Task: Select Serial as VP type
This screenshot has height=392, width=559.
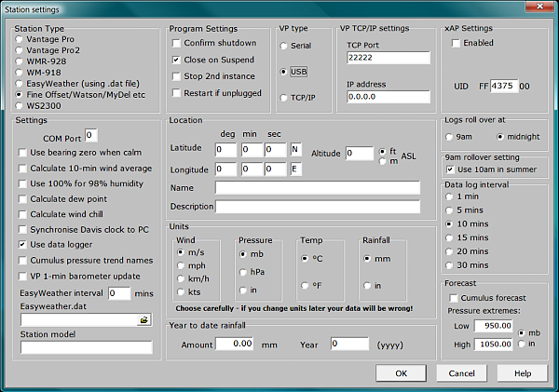Action: (x=285, y=45)
